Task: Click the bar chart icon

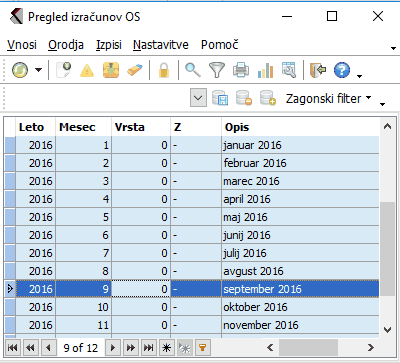Action: click(x=265, y=70)
